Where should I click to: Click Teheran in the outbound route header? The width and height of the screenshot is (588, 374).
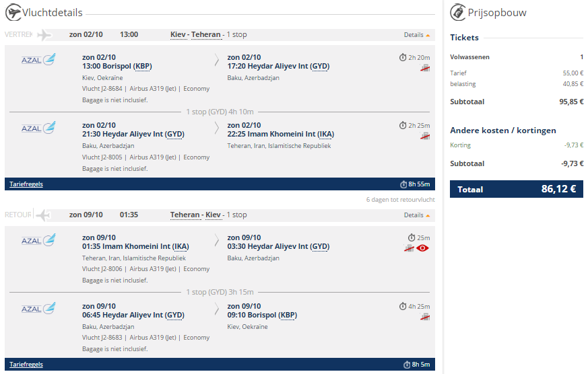coord(206,34)
